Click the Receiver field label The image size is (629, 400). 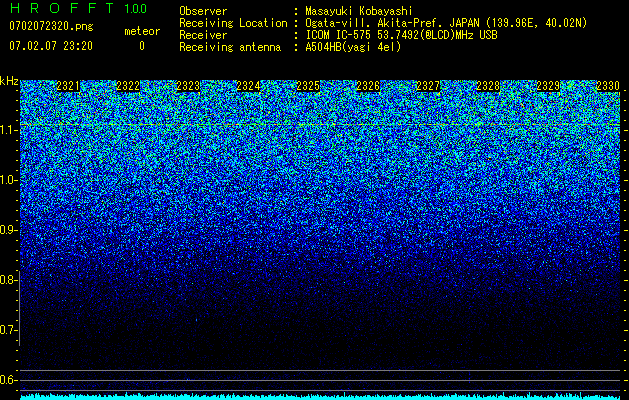click(203, 35)
